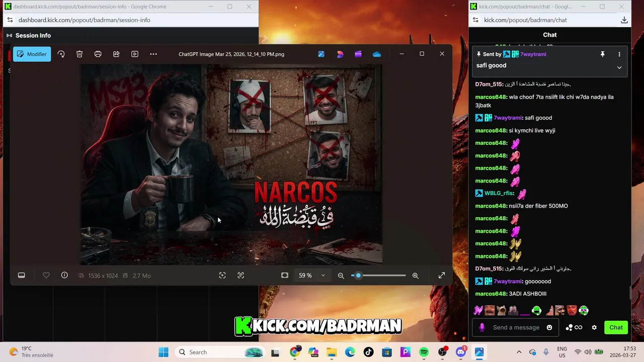
Task: Open OneDrive cloud icon in Photos title bar
Action: point(377,54)
